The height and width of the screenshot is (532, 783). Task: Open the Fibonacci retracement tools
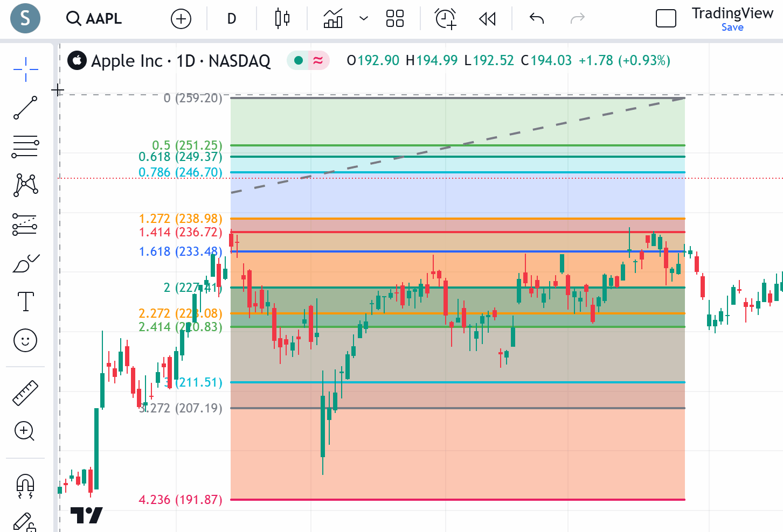25,146
